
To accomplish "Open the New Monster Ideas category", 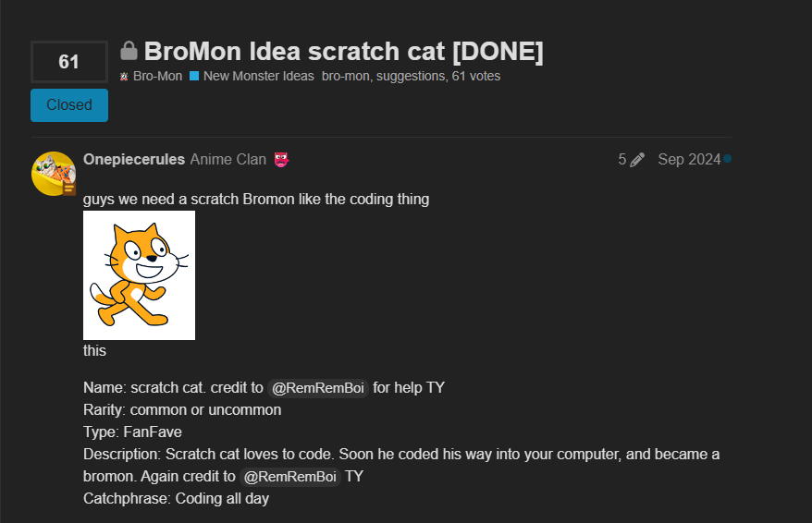I will [x=258, y=77].
